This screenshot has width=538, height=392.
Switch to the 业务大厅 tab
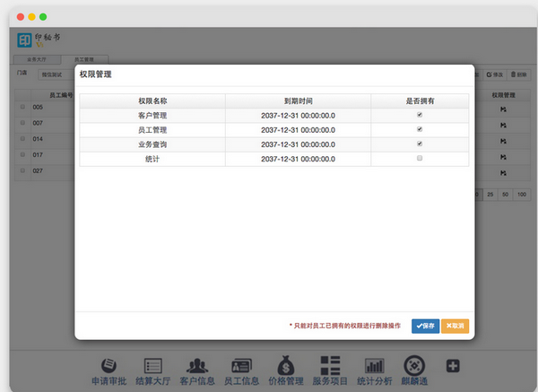point(39,58)
